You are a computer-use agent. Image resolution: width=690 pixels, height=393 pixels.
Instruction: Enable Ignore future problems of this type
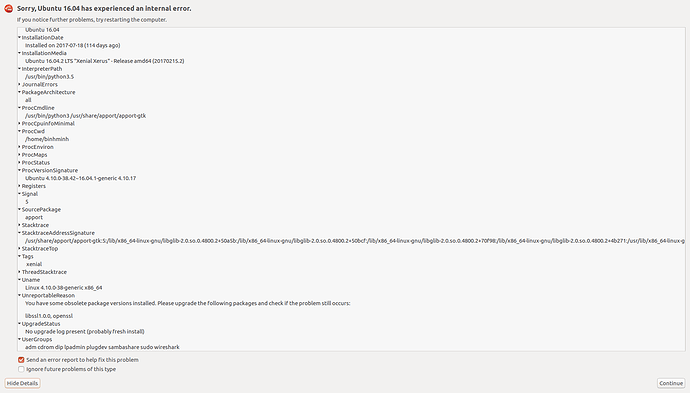tap(21, 369)
